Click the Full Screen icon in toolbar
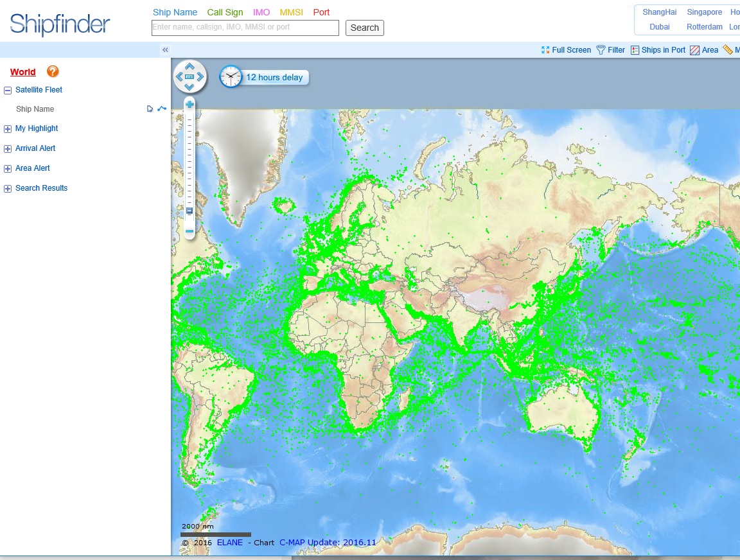Viewport: 740px width, 560px height. coord(545,50)
